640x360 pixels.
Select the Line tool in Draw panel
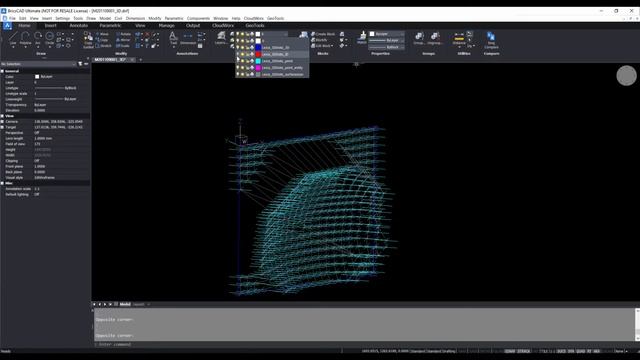(x=13, y=38)
